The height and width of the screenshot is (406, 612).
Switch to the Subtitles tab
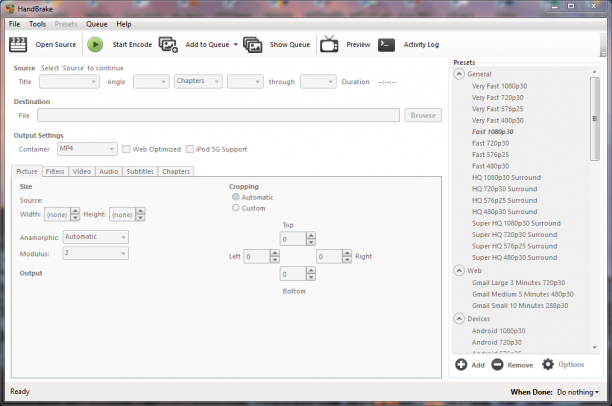(140, 171)
